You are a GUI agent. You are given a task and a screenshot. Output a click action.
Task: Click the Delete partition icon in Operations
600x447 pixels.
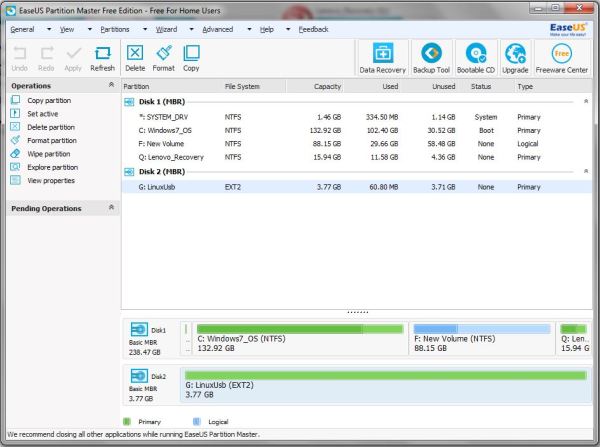15,127
